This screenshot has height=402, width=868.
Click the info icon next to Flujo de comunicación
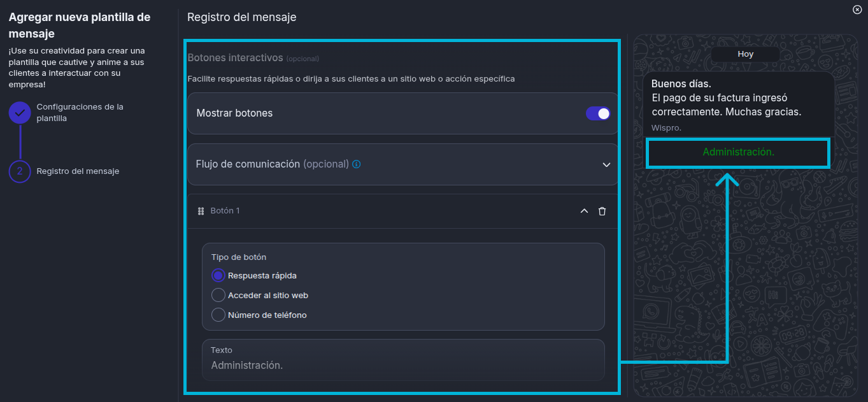coord(356,164)
